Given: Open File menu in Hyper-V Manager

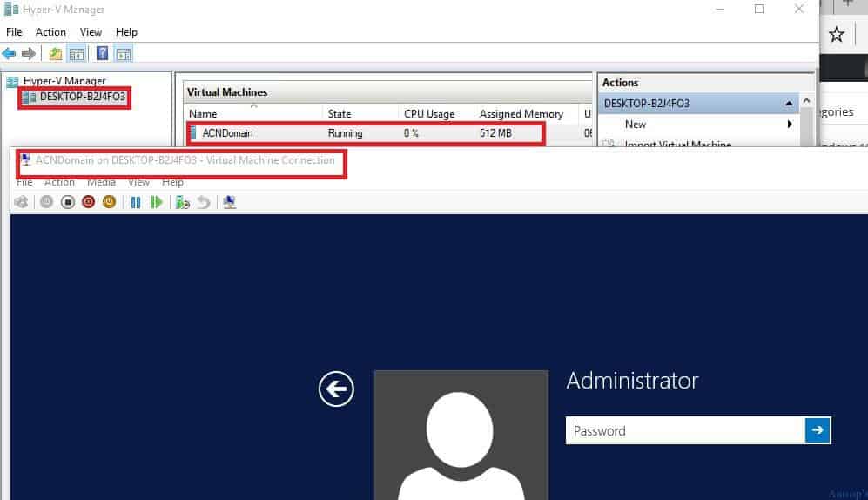Looking at the screenshot, I should coord(14,32).
